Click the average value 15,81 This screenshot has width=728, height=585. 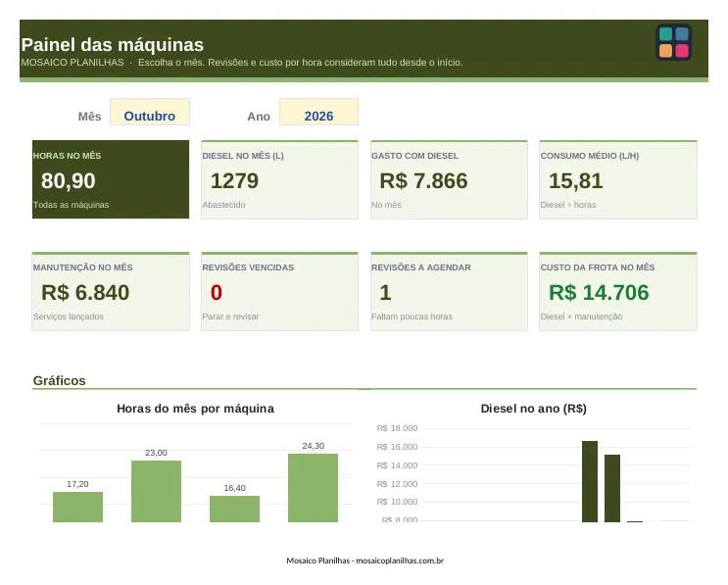coord(576,180)
